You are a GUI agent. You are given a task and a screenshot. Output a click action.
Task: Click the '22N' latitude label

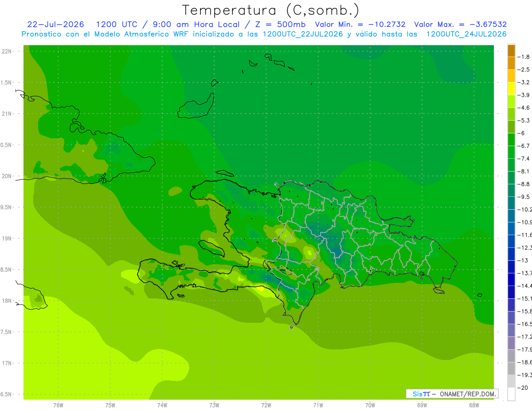(7, 51)
